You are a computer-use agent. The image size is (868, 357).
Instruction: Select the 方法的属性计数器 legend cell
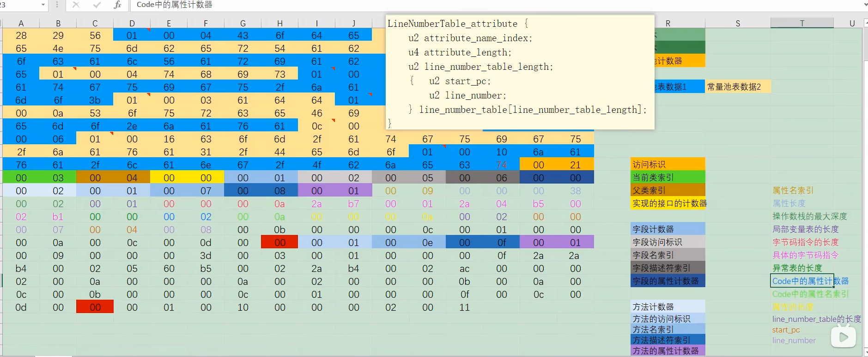click(668, 350)
